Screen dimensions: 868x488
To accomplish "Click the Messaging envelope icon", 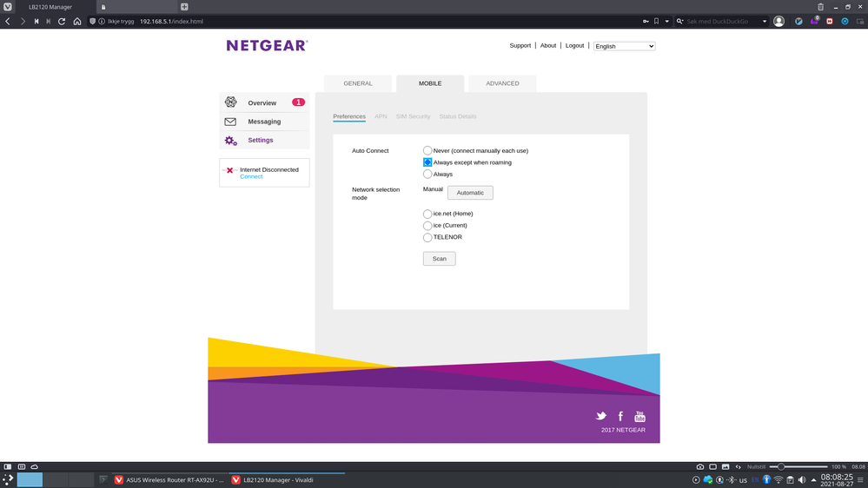I will (230, 122).
